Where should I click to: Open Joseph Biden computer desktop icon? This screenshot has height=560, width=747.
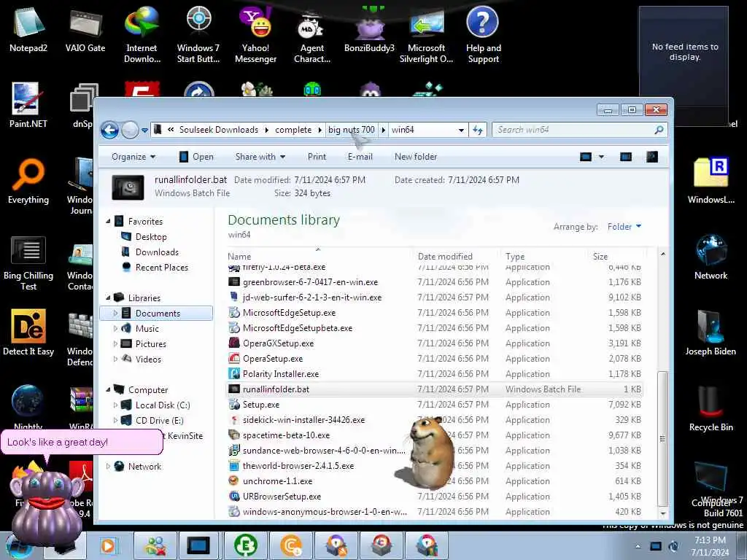(711, 332)
